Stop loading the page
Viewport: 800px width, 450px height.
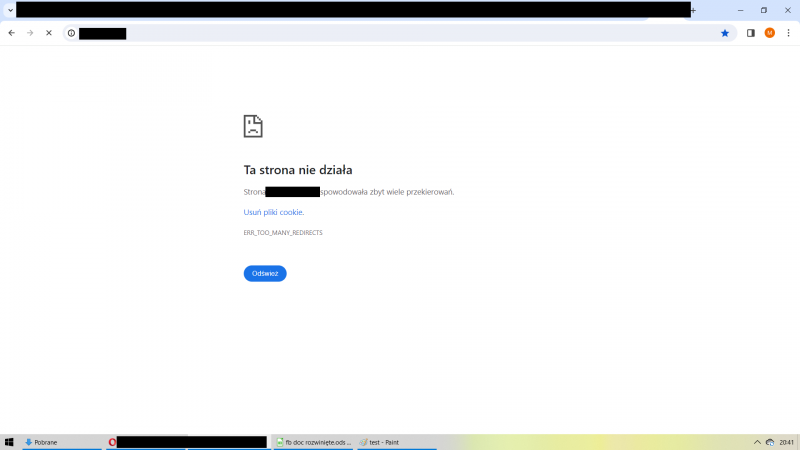click(49, 33)
